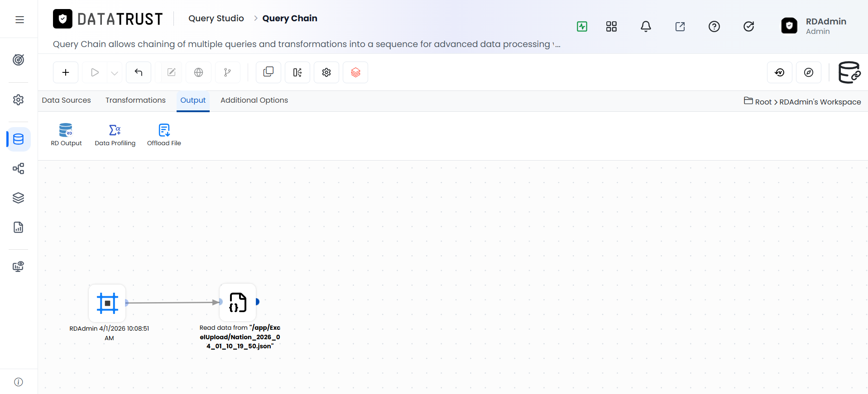Open the database link icon
This screenshot has height=394, width=868.
point(849,72)
